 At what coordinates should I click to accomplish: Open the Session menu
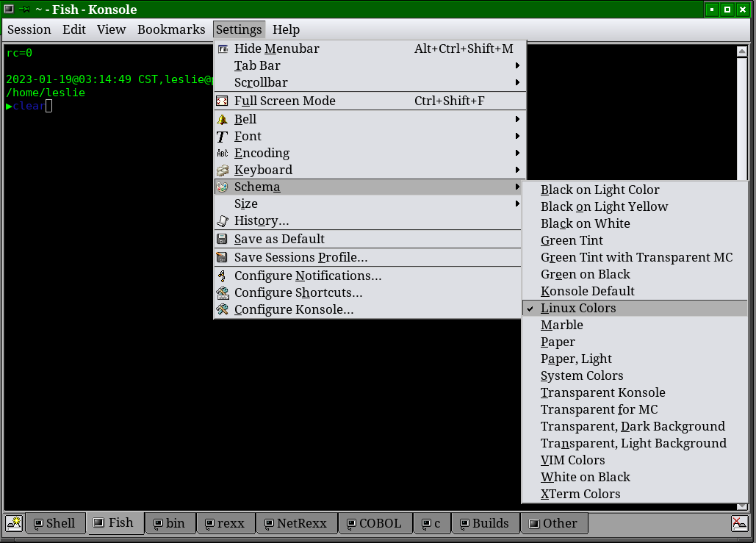(29, 29)
